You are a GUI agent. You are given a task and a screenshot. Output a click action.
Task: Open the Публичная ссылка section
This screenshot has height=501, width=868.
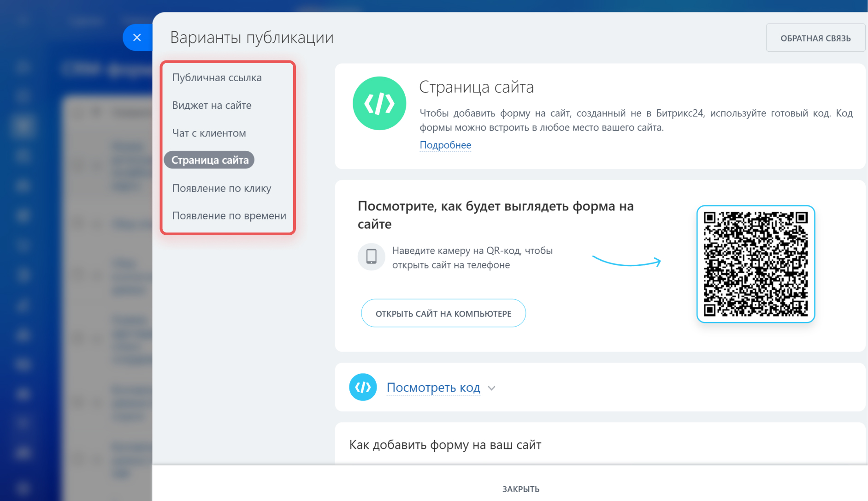[217, 78]
